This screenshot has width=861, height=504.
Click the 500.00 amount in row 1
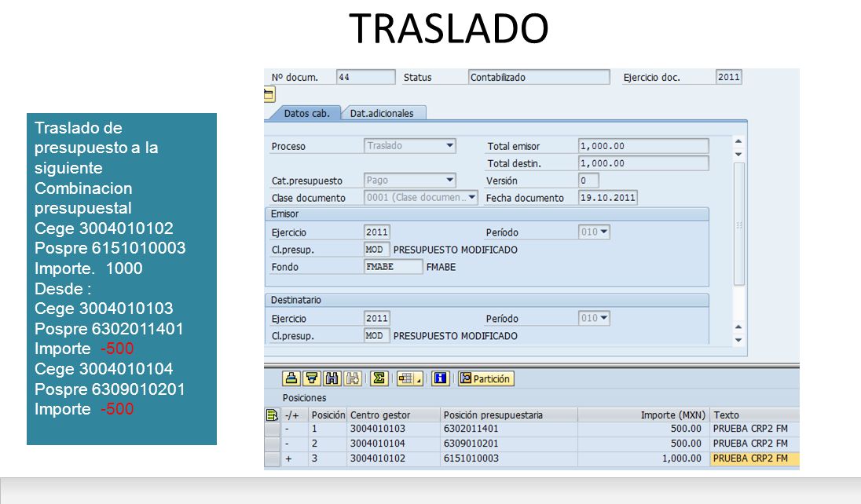tap(643, 429)
